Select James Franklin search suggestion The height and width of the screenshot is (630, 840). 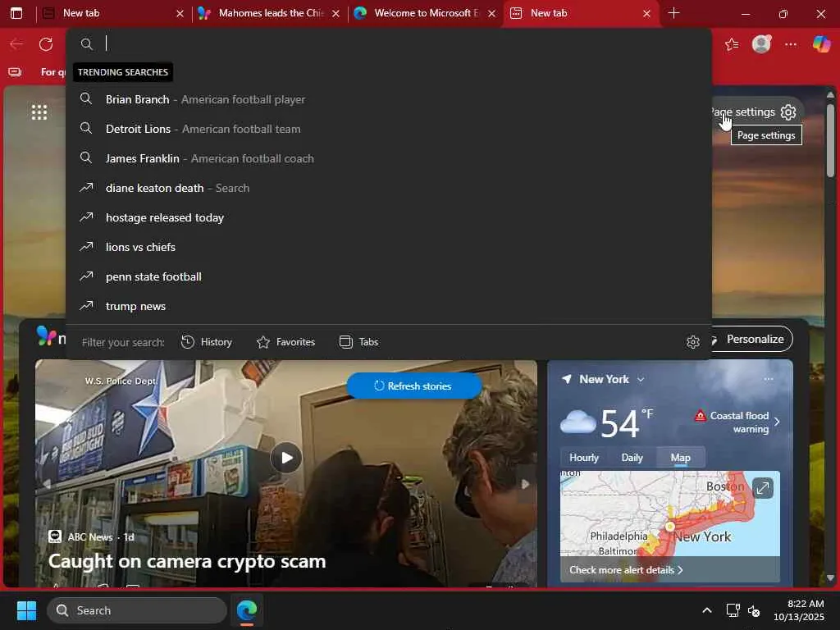390,158
